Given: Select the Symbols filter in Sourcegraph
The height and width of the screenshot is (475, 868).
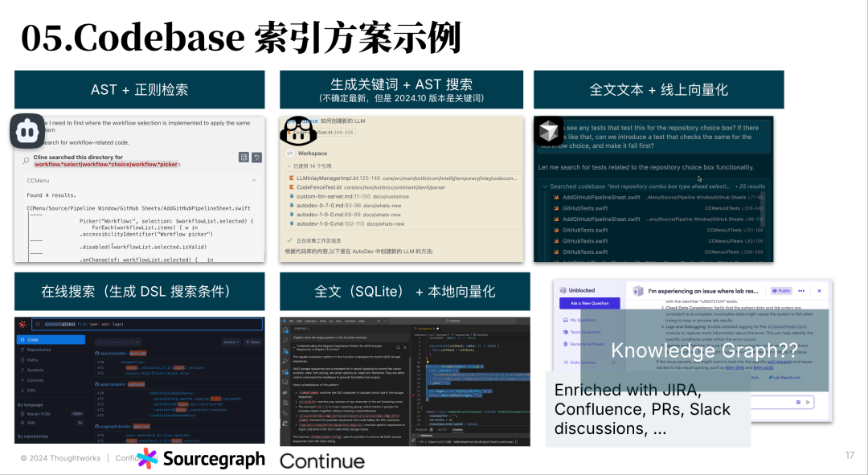Looking at the screenshot, I should [33, 370].
